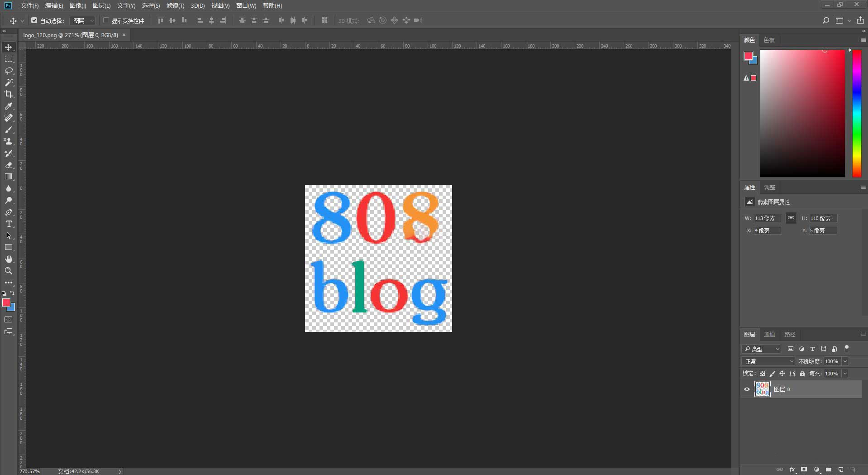The width and height of the screenshot is (868, 475).
Task: Open the 文件(F) menu
Action: (x=30, y=5)
